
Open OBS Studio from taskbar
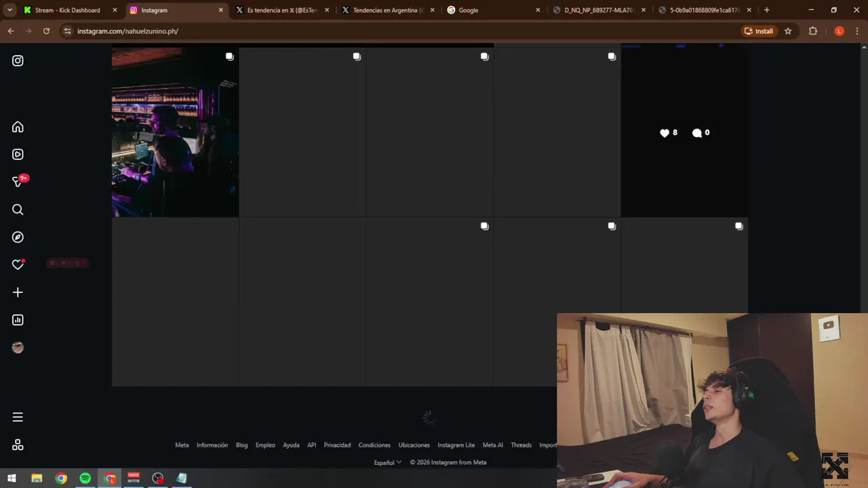158,478
